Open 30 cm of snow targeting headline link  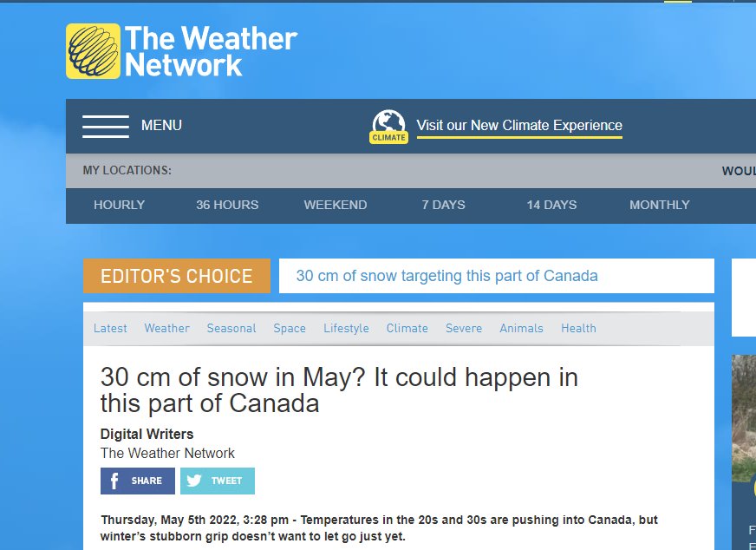click(x=447, y=276)
